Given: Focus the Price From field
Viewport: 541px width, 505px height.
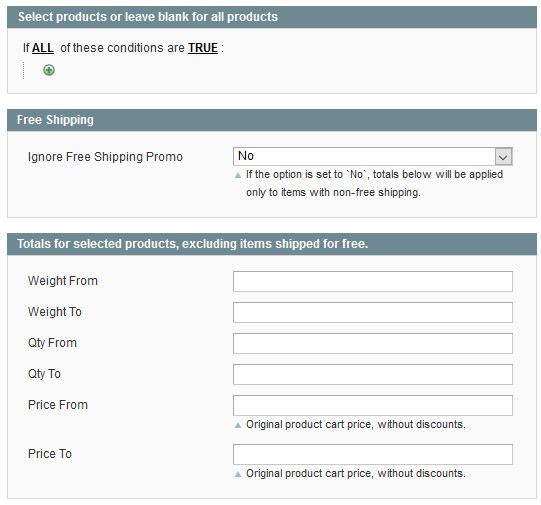Looking at the screenshot, I should 373,405.
